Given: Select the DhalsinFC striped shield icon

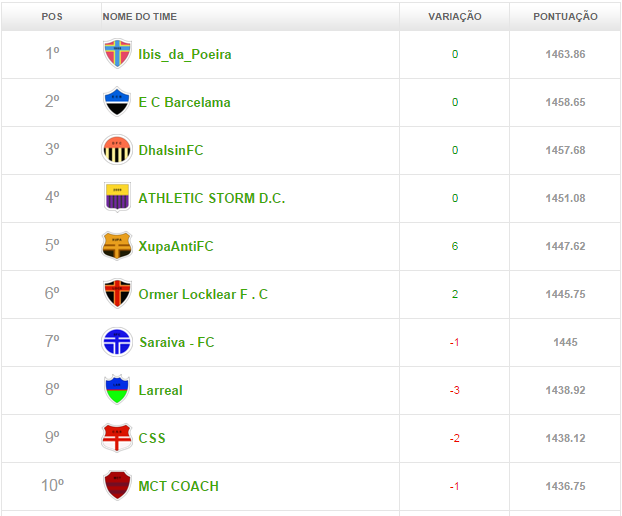Looking at the screenshot, I should pos(117,150).
